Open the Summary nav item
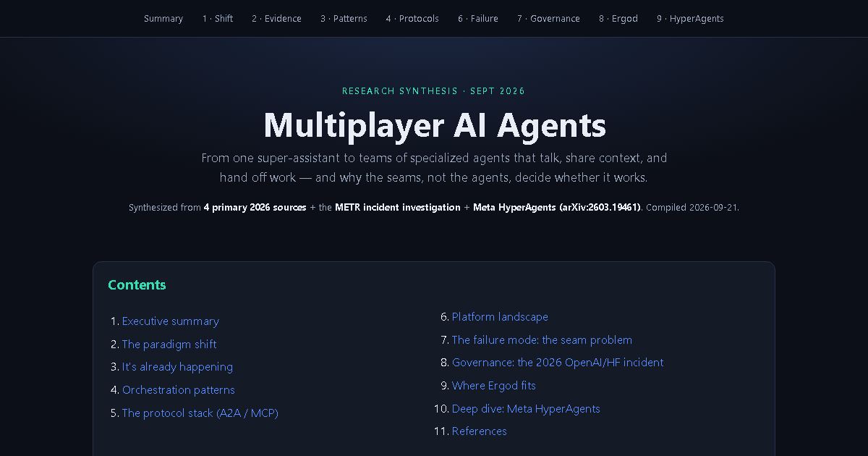The image size is (868, 456). tap(163, 19)
